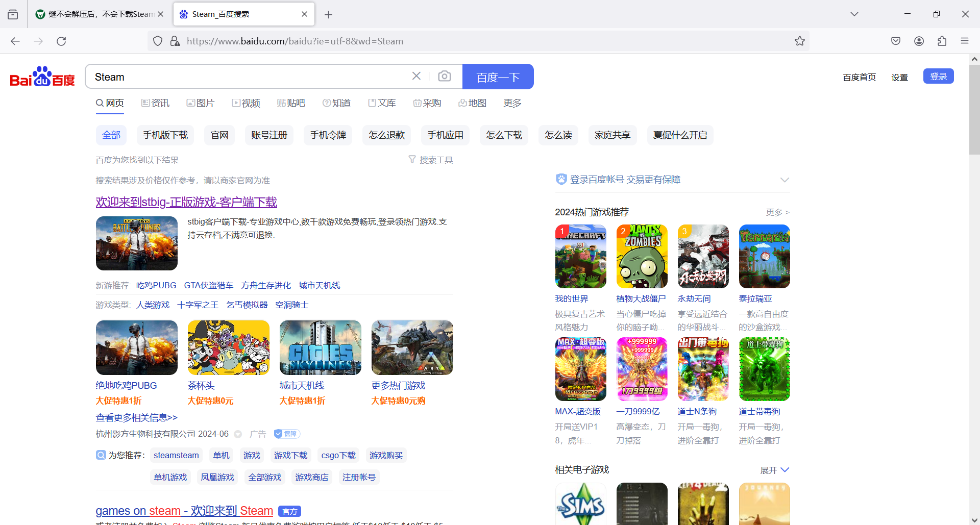
Task: Open The Sims game thumbnail
Action: click(x=581, y=504)
